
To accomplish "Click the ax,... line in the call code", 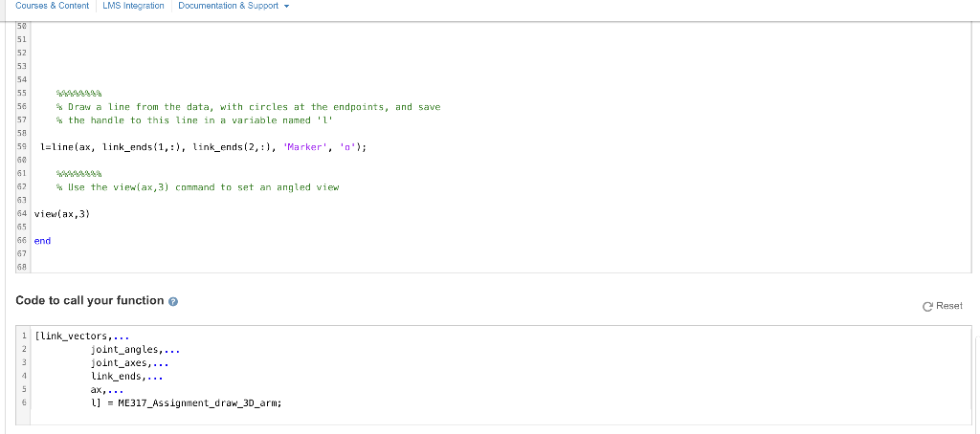I will (107, 390).
